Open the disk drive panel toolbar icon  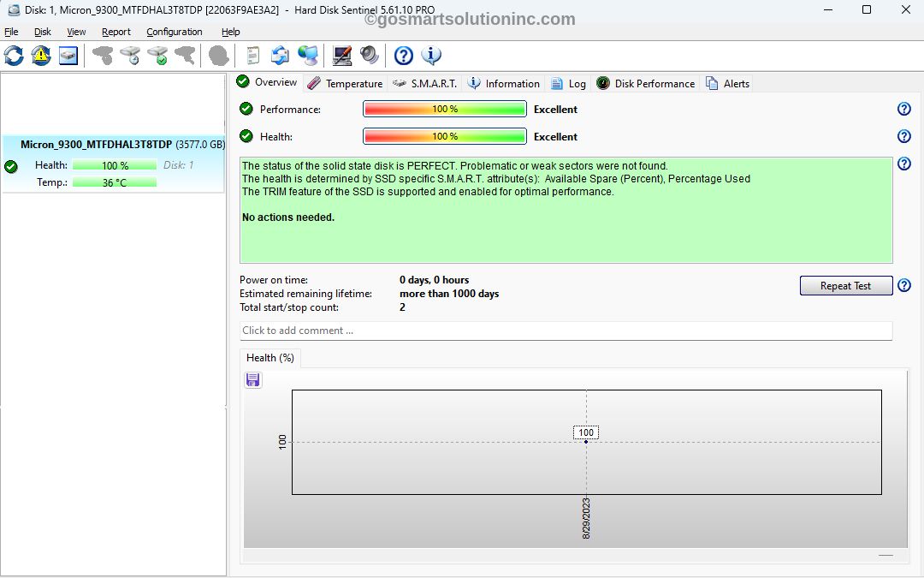point(68,56)
